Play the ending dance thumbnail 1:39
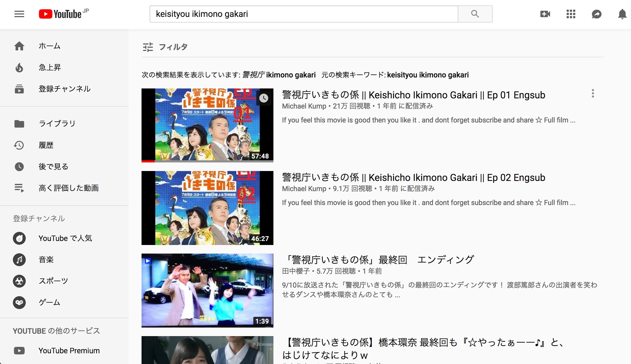The image size is (631, 364). coord(207,291)
